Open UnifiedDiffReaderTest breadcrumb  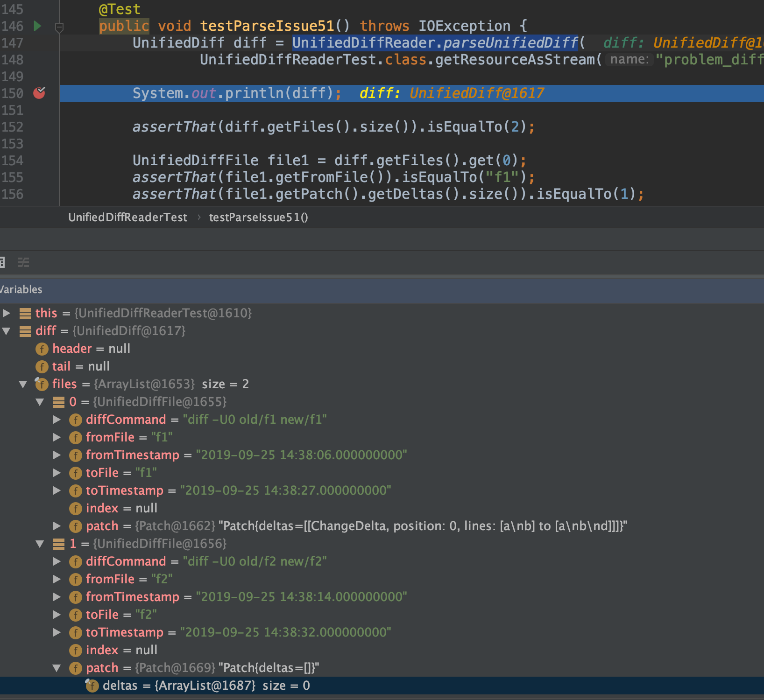click(127, 217)
